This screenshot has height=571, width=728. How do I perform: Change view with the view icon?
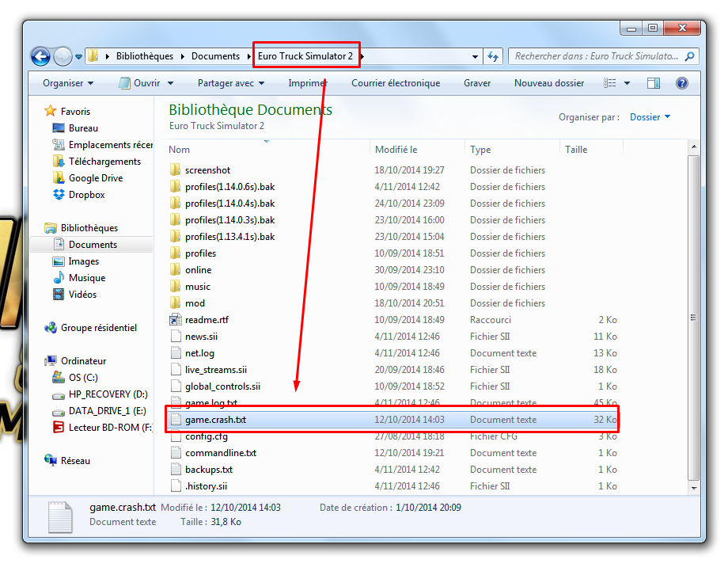[x=609, y=83]
